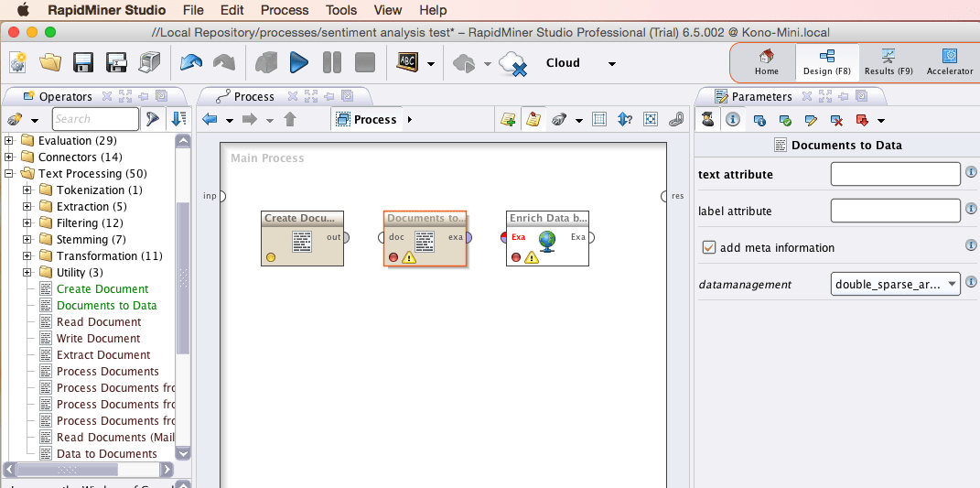Click the pause process button

pos(332,62)
